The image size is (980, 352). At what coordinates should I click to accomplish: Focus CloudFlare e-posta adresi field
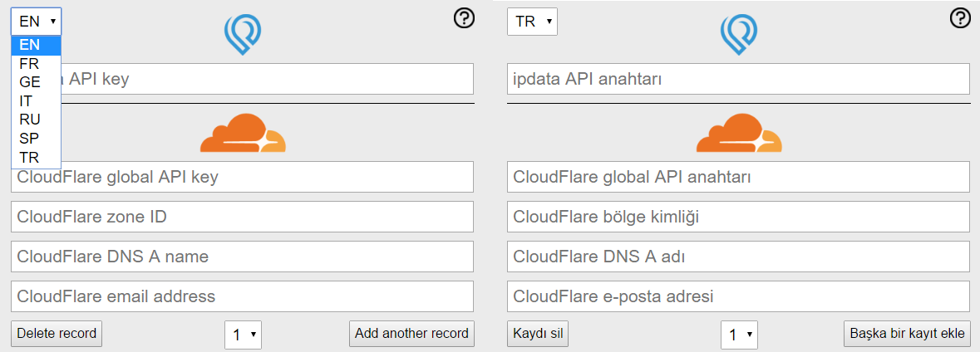tap(739, 296)
